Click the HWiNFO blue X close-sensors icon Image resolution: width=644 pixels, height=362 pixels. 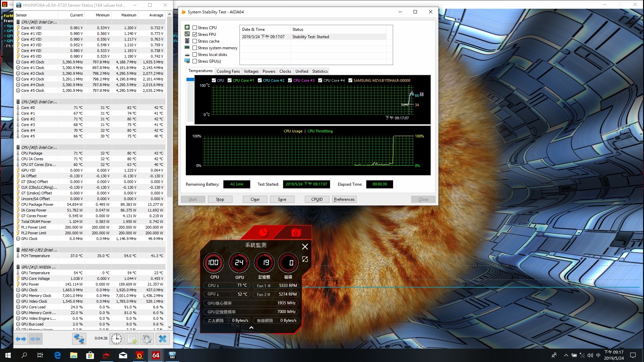click(163, 339)
